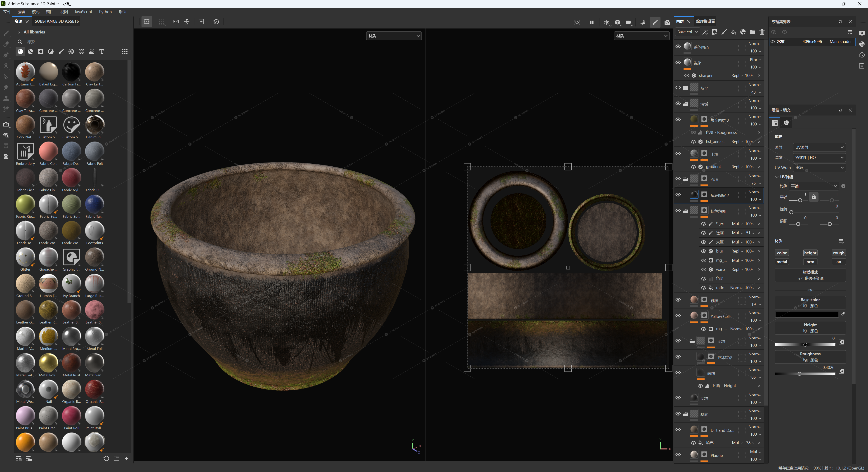Image resolution: width=868 pixels, height=472 pixels.
Task: Toggle visibility of 锐化 layer
Action: [x=678, y=62]
